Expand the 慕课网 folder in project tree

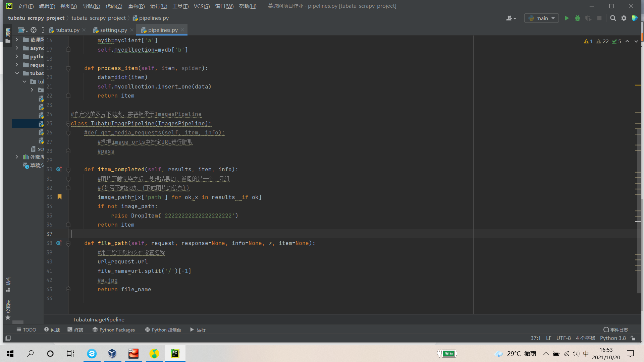click(17, 40)
